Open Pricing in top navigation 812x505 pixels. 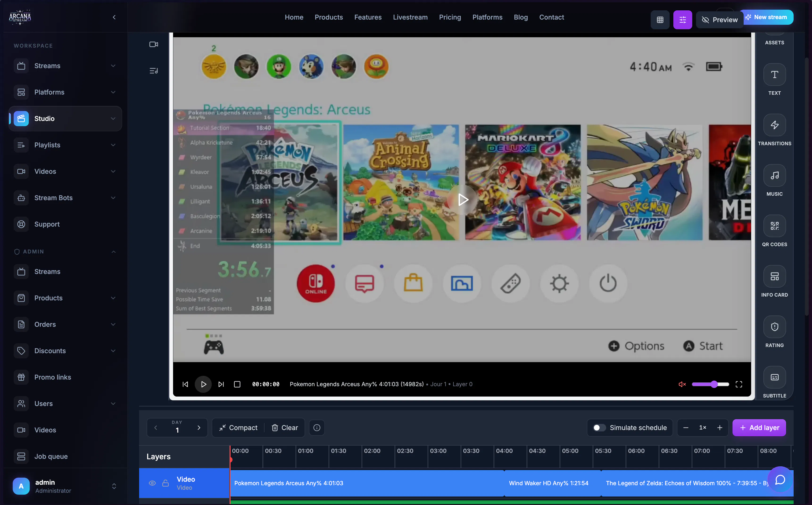pyautogui.click(x=450, y=17)
